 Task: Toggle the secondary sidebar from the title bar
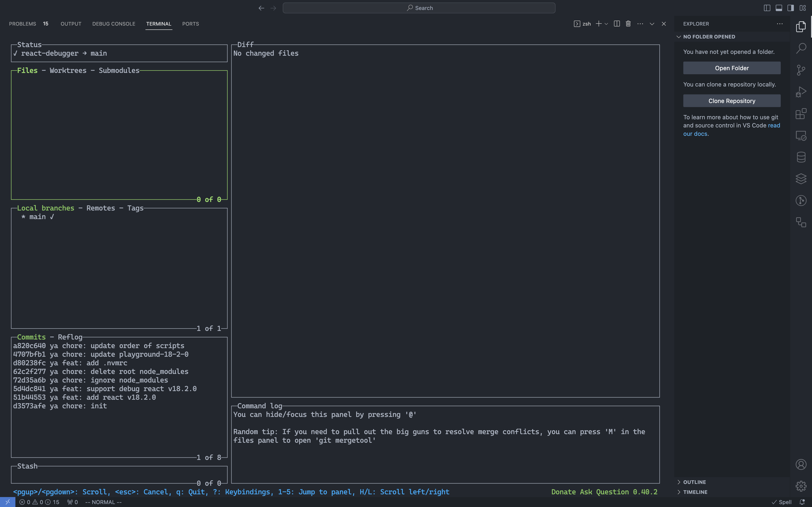790,8
